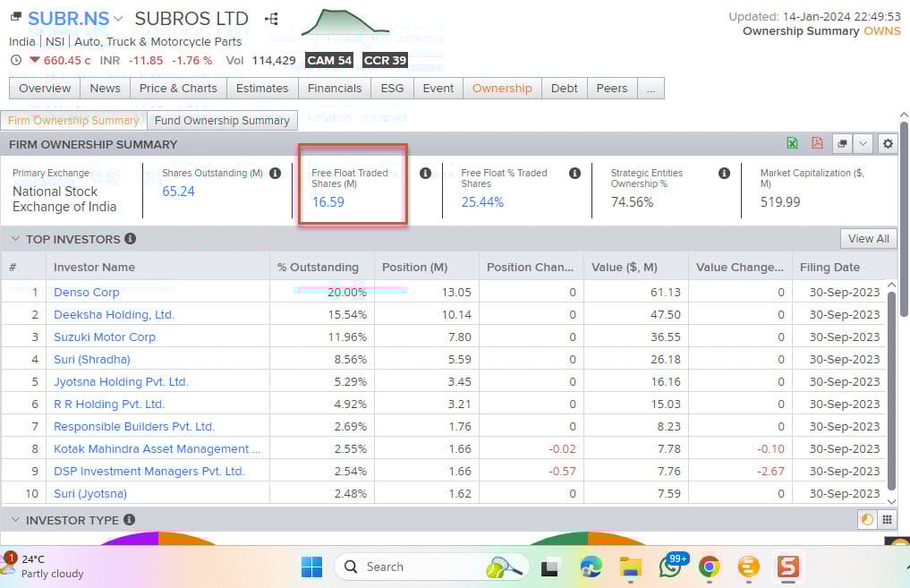Switch to Fund Ownership Summary subtab

222,120
